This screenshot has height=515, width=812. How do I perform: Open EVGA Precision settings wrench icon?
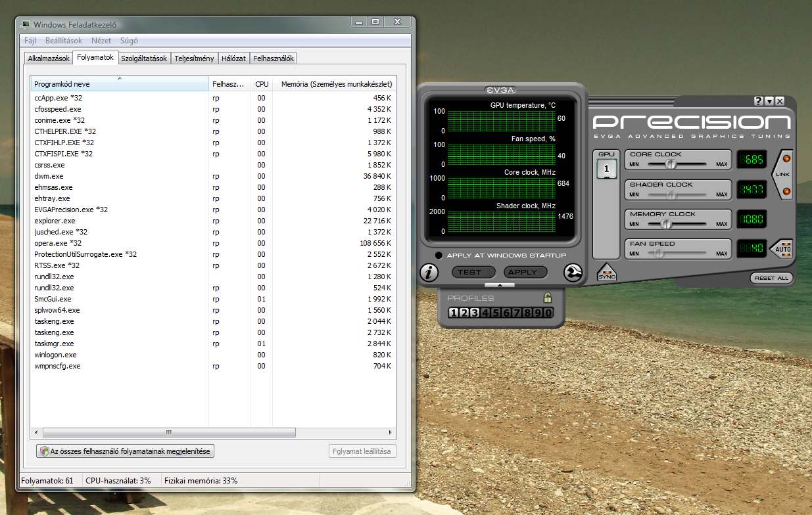click(573, 272)
